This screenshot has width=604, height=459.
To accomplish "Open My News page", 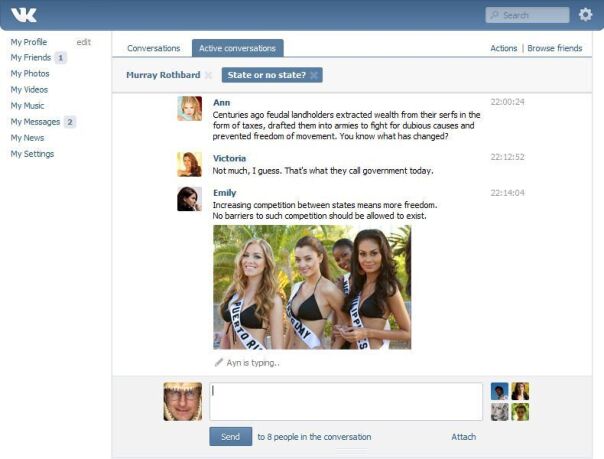I will tap(27, 138).
